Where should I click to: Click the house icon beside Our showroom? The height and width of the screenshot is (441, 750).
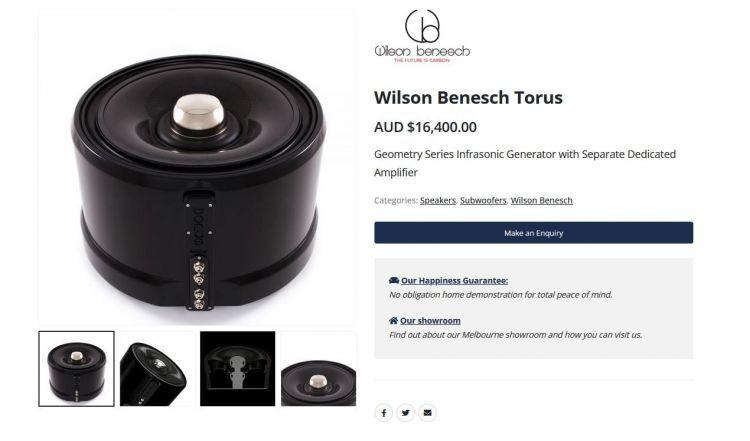point(393,320)
